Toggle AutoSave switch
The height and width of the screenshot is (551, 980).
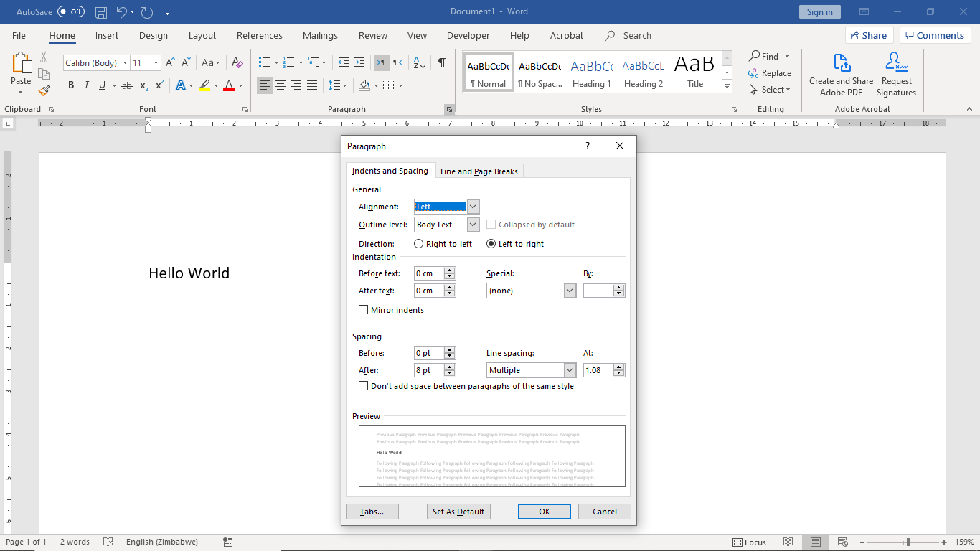tap(70, 12)
